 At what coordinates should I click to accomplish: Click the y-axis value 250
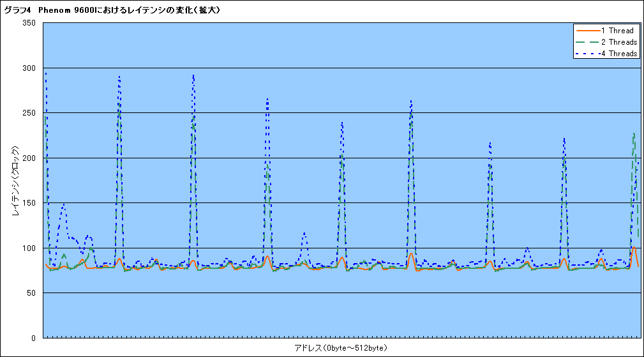pyautogui.click(x=29, y=113)
